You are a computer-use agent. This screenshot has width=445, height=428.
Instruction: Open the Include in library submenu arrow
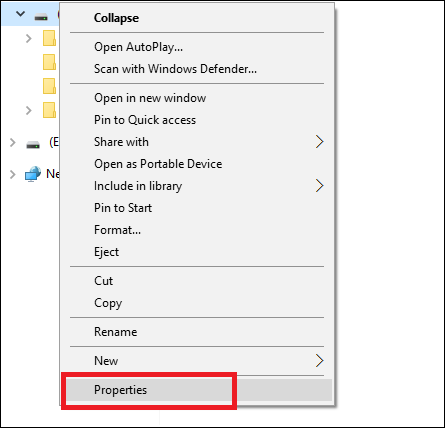click(319, 186)
